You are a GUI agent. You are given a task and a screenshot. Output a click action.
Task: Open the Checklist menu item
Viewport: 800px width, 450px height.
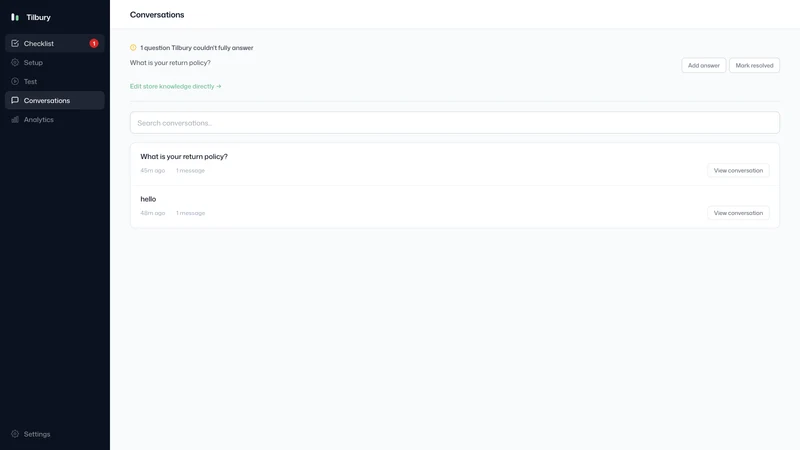[x=55, y=43]
